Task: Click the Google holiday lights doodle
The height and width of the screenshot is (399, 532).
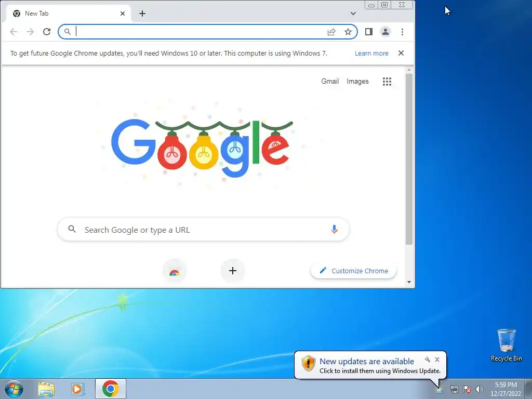Action: (202, 148)
